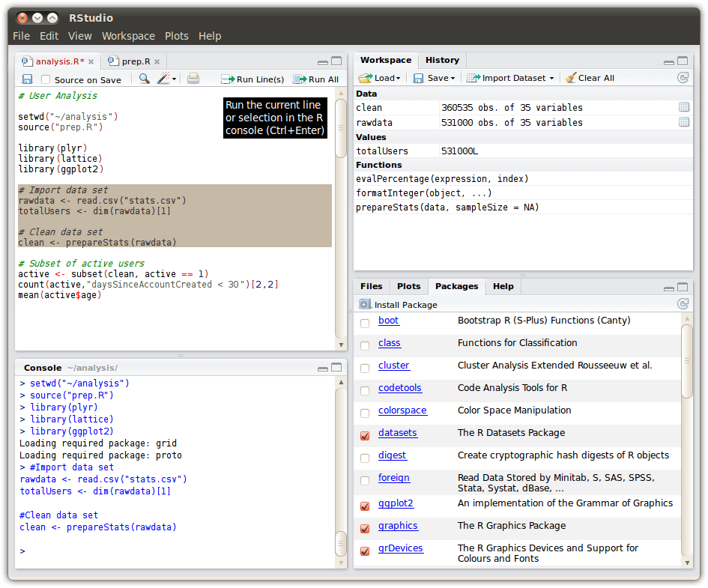Switch to the Plots tab
The width and height of the screenshot is (708, 588).
pyautogui.click(x=408, y=286)
